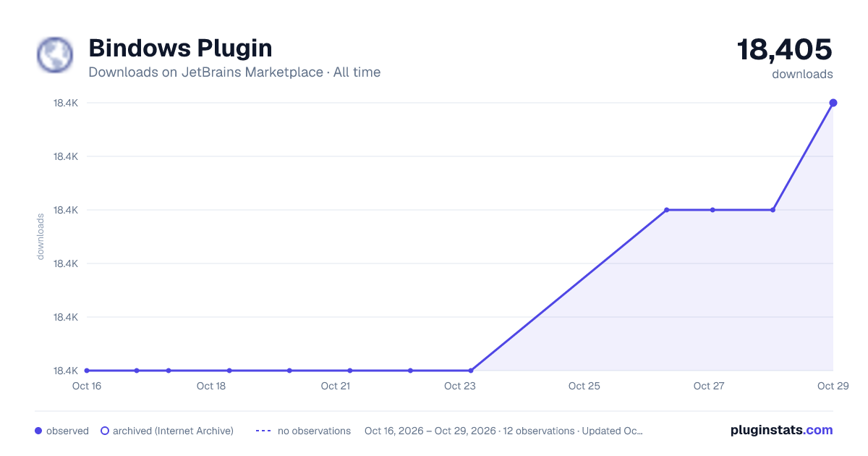This screenshot has width=868, height=456.
Task: Click the Oct 16 data point at chart start
Action: [x=87, y=371]
